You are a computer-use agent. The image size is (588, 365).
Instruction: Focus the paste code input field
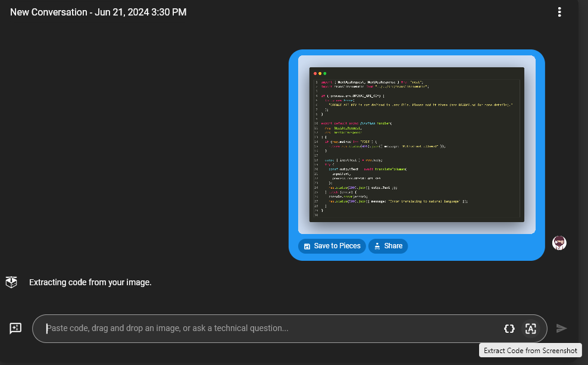[238, 328]
